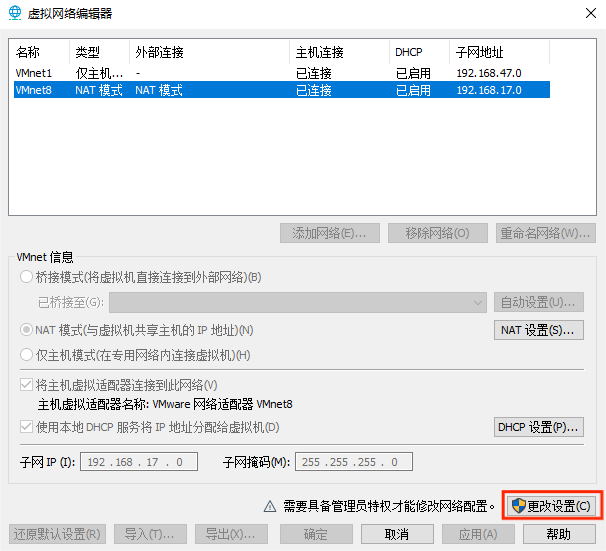Toggle 将主机虚拟适配器连接到此网络 checkbox

tap(27, 385)
